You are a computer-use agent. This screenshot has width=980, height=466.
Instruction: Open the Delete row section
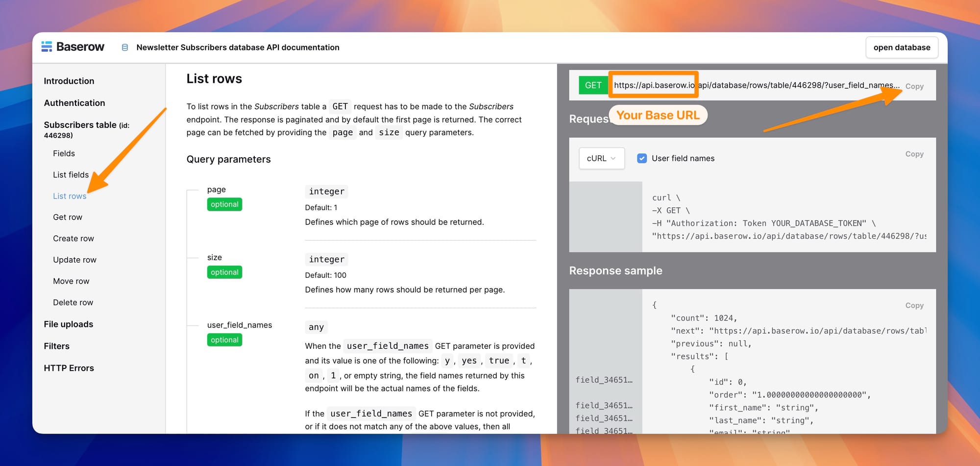[73, 302]
